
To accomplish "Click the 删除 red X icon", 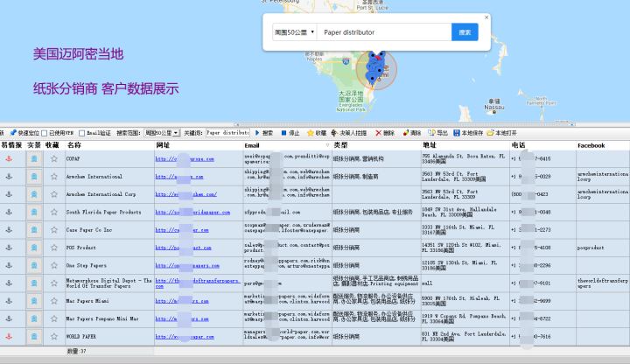I will click(x=378, y=133).
